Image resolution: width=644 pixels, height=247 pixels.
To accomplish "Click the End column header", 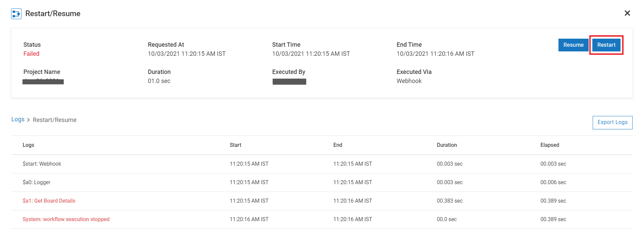I will tap(338, 145).
